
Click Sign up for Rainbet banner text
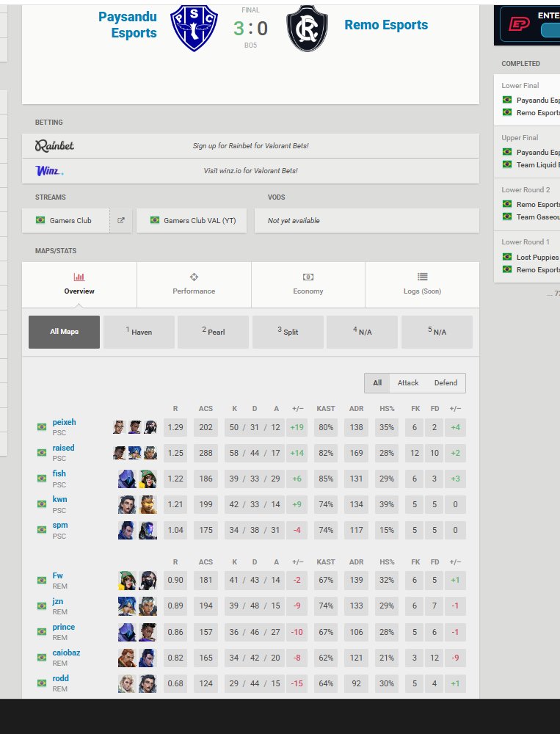(250, 145)
